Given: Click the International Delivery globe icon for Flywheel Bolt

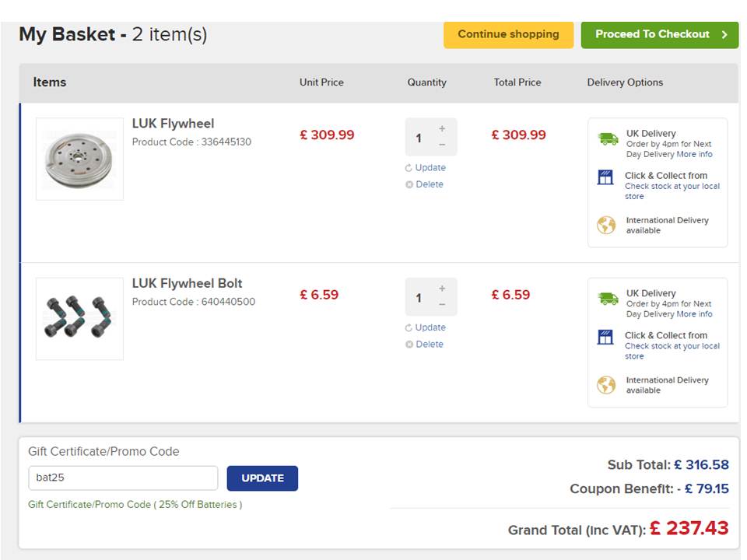Looking at the screenshot, I should (x=606, y=385).
